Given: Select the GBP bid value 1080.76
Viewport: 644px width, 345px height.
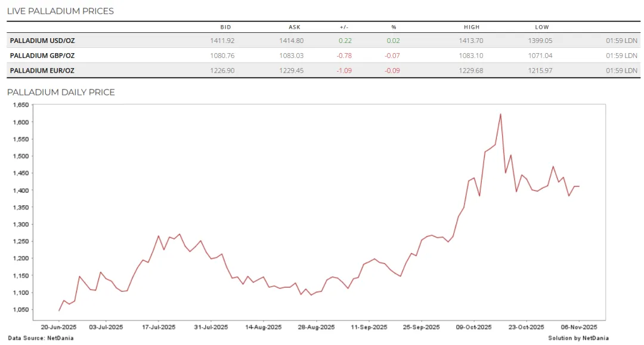Looking at the screenshot, I should [x=222, y=56].
